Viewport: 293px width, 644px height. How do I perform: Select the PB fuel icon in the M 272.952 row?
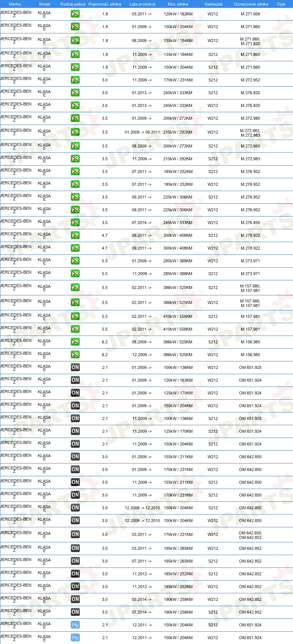point(75,80)
